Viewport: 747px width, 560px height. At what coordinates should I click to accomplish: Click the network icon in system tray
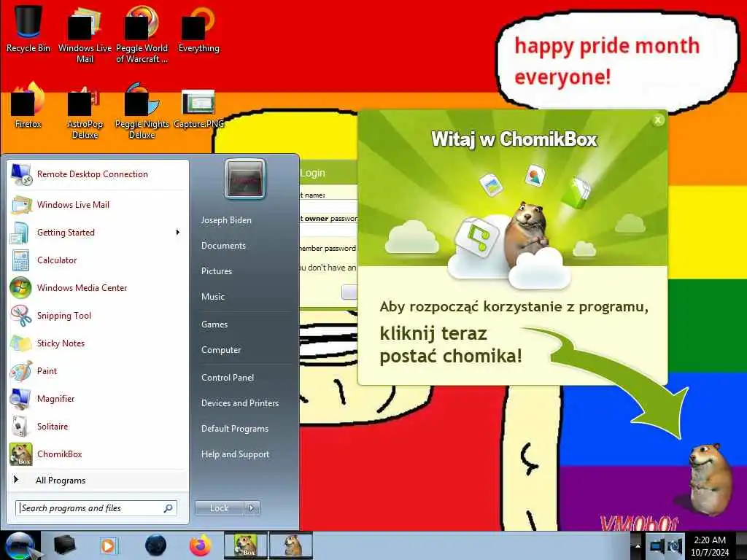tap(657, 545)
